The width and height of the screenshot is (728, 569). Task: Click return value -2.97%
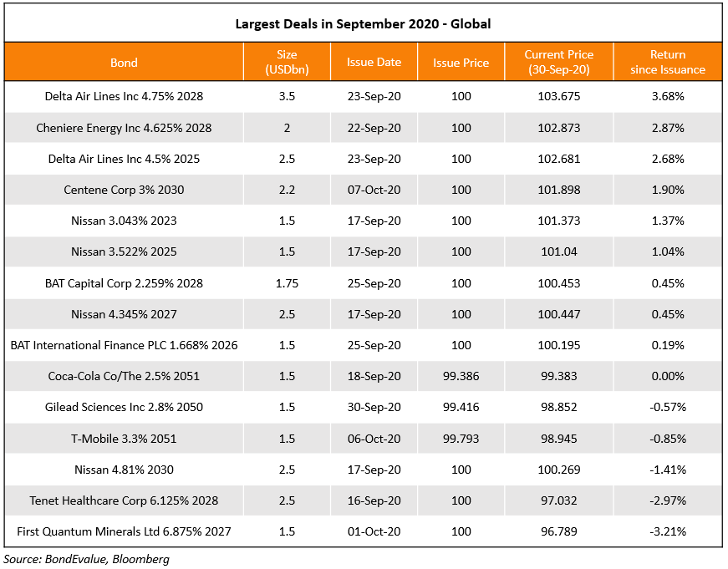668,500
